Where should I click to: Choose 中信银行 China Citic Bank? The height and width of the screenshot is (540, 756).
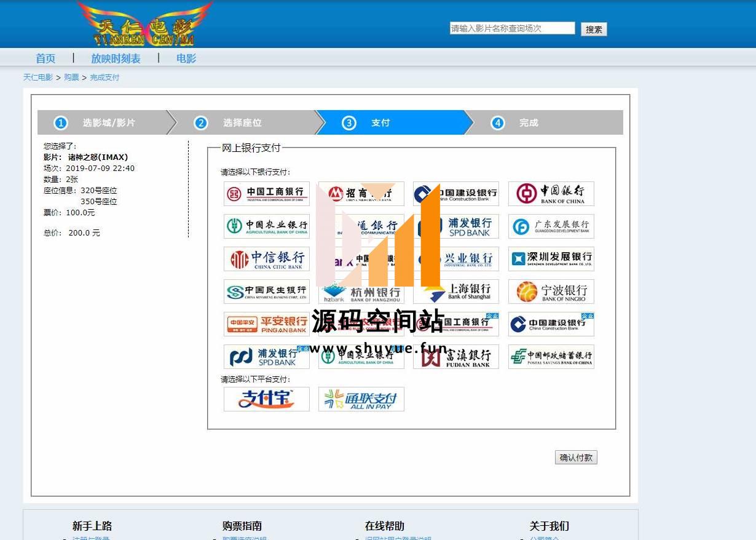[x=267, y=259]
